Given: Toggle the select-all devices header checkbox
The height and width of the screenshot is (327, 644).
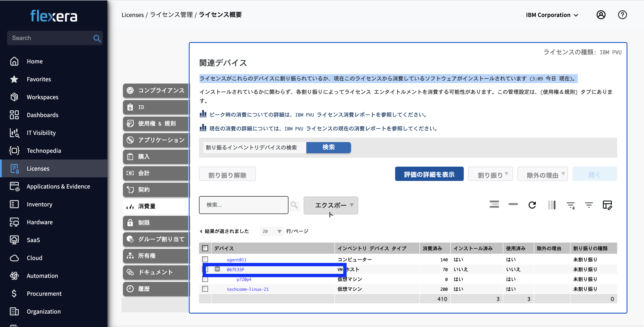Looking at the screenshot, I should point(205,248).
